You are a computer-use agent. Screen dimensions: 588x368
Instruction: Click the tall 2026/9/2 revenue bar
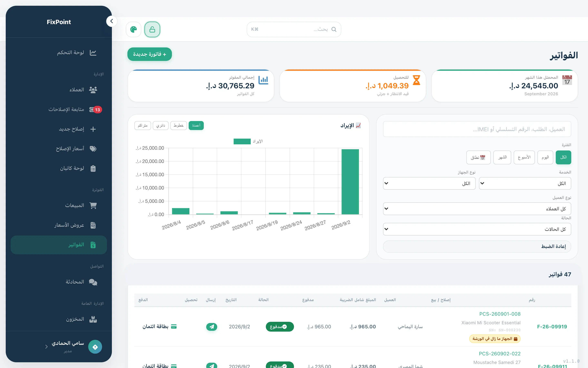click(350, 182)
